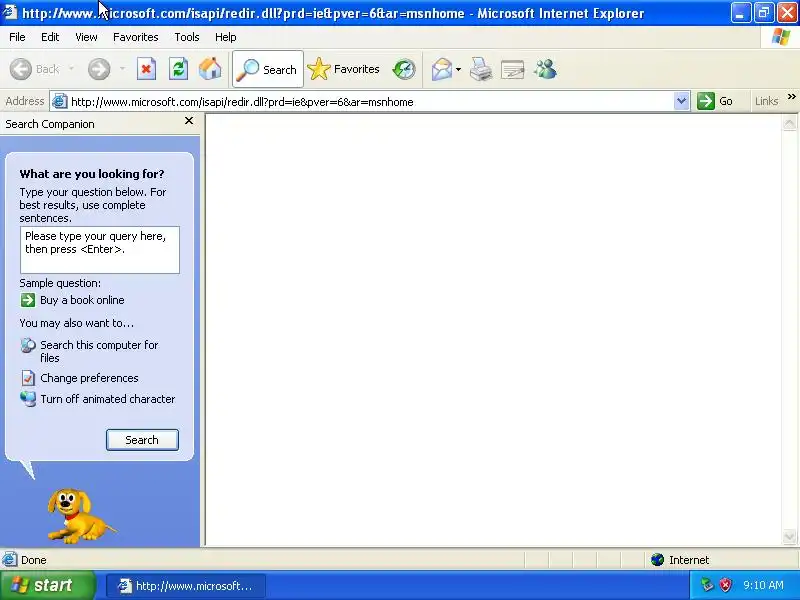This screenshot has height=600, width=800.
Task: Click the search query text box
Action: tap(99, 250)
